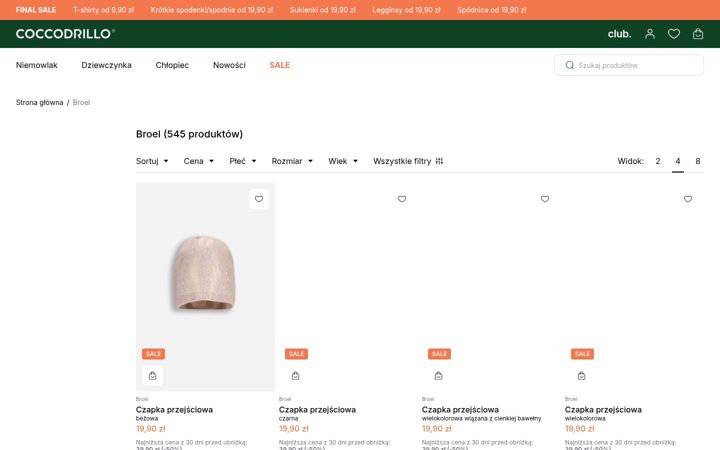Add beżowa Czapka przejściowa to favorites

coord(259,199)
